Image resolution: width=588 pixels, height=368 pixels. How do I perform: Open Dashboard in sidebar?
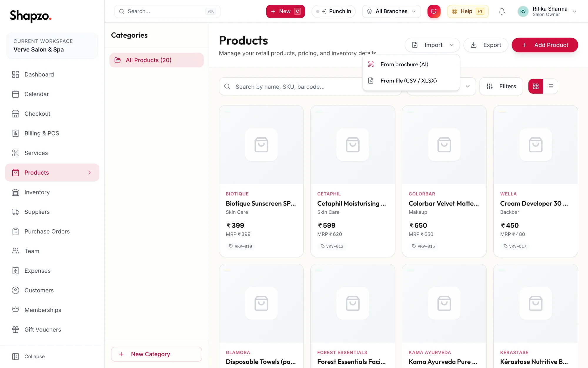click(x=52, y=74)
